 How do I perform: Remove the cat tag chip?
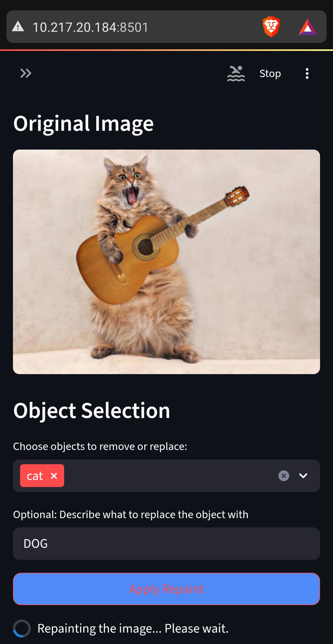tap(54, 476)
